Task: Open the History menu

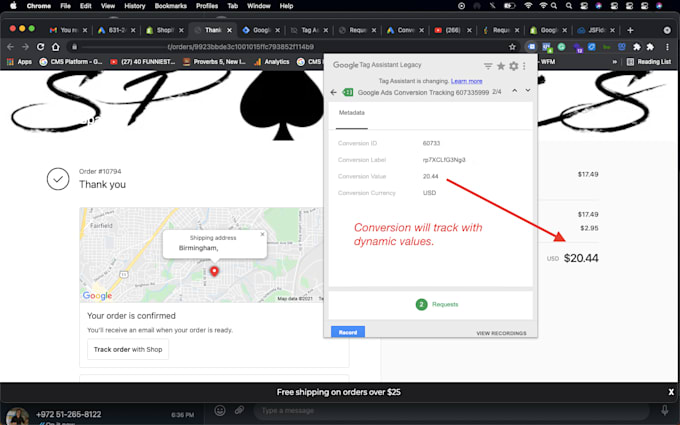Action: coord(134,6)
